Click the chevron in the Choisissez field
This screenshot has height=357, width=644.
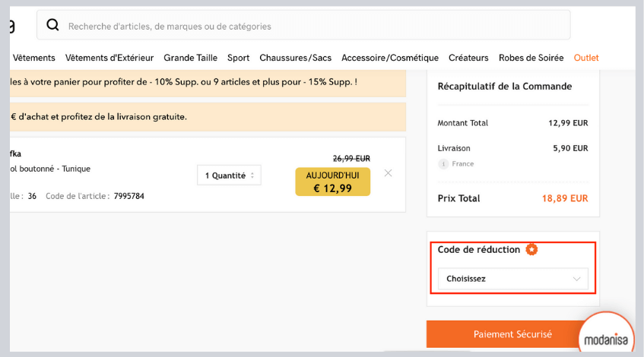click(576, 279)
